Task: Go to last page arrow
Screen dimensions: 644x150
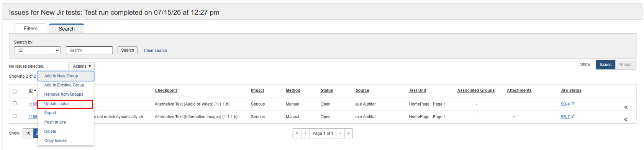Action: (x=348, y=133)
